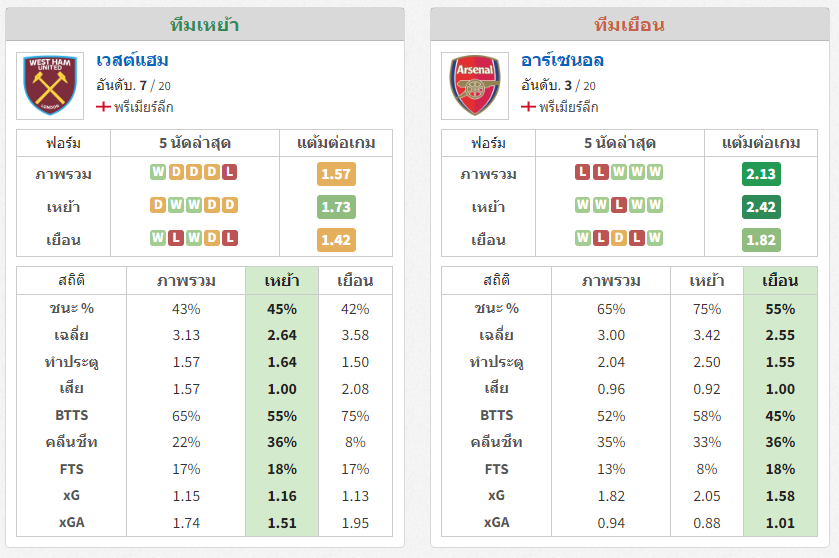Click the ทีมเหย้า panel header
Image resolution: width=839 pixels, height=558 pixels.
(205, 25)
